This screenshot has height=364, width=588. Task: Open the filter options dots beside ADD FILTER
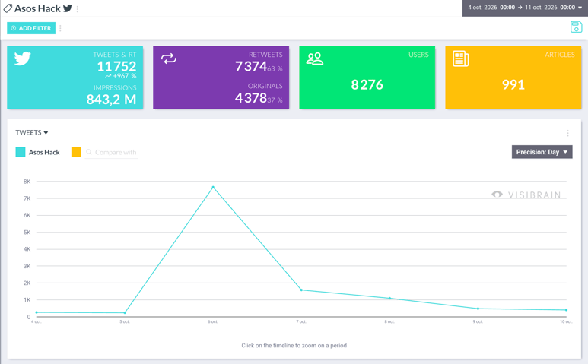click(60, 28)
